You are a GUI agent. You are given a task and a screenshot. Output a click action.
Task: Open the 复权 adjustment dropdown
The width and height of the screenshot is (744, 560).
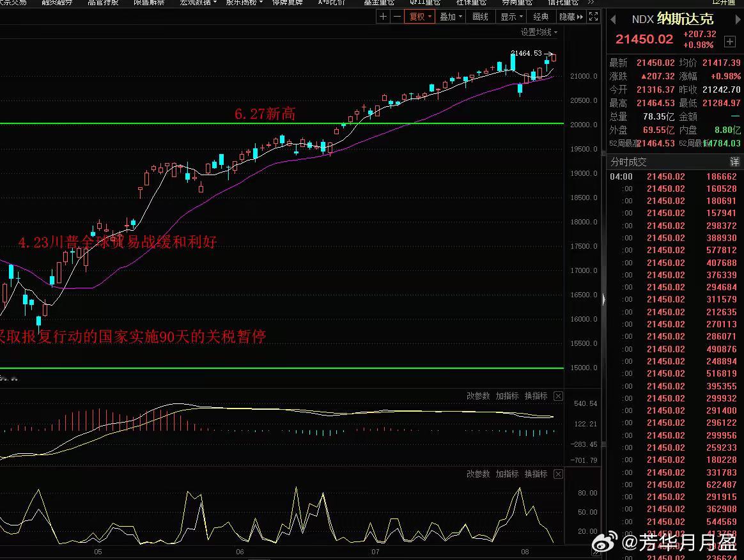click(419, 17)
